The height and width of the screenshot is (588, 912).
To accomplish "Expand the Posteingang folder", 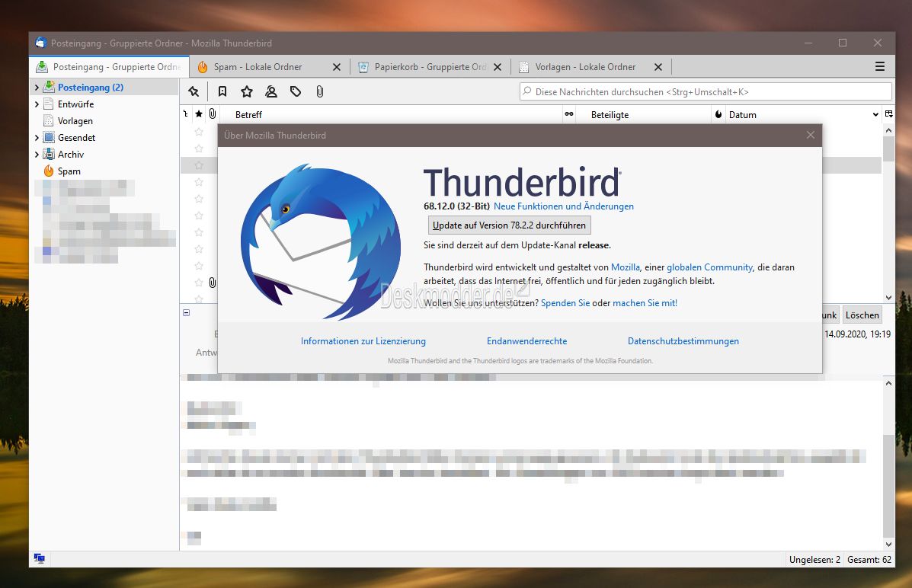I will coord(37,88).
